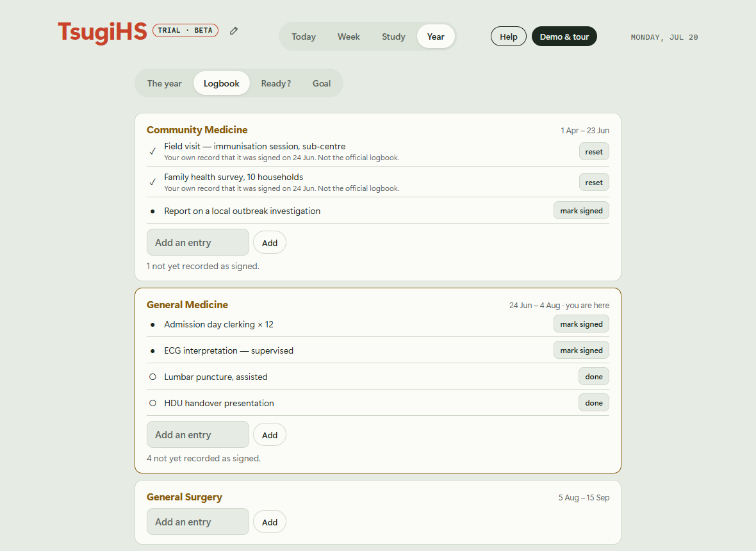Mark HDU handover presentation as done

tap(594, 403)
